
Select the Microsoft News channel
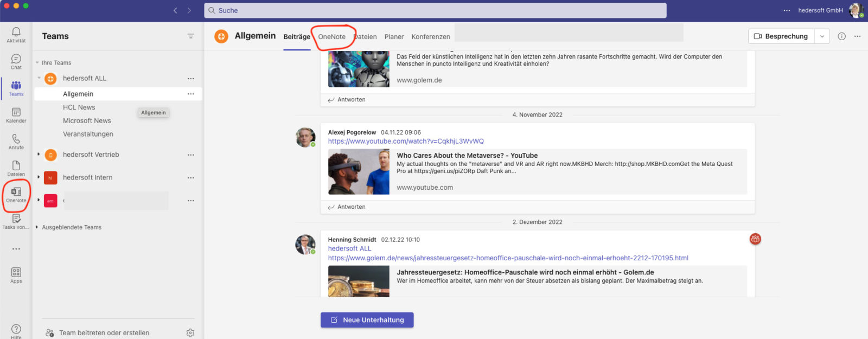coord(87,121)
